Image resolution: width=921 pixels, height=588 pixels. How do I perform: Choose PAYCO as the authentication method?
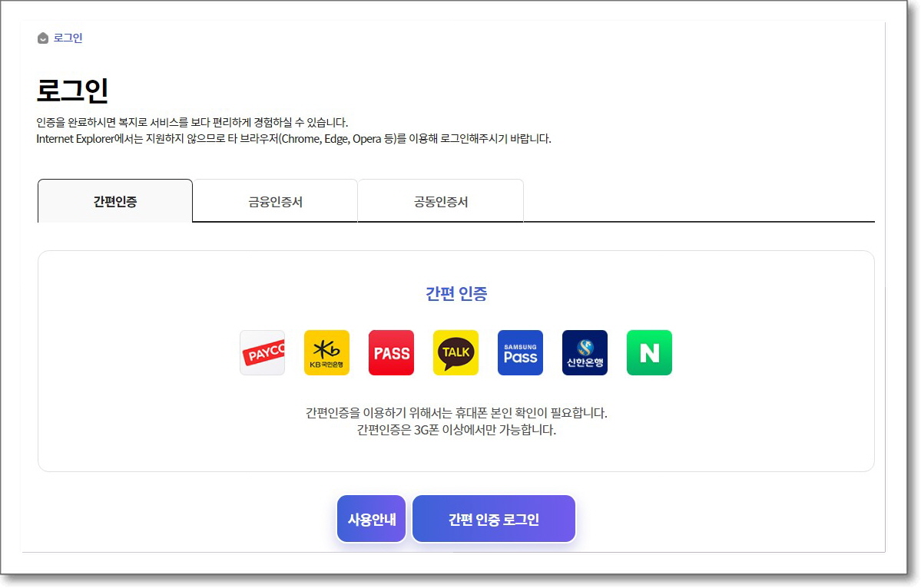point(263,352)
